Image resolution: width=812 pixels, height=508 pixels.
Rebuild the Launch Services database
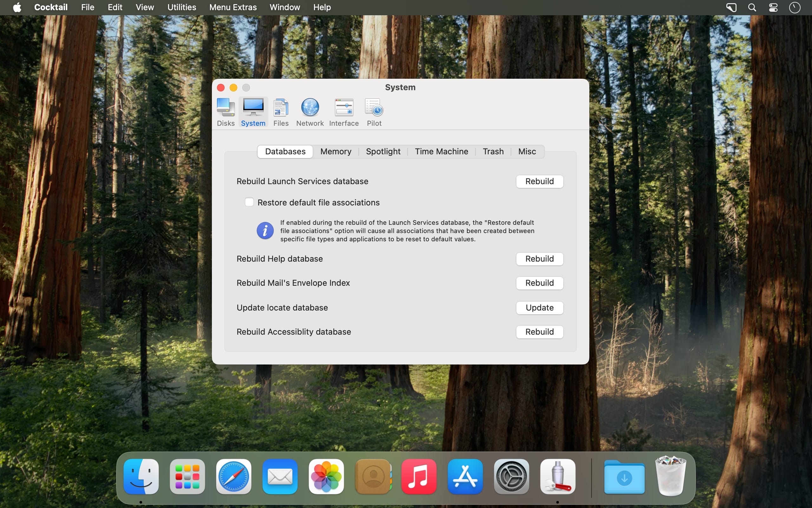coord(539,181)
